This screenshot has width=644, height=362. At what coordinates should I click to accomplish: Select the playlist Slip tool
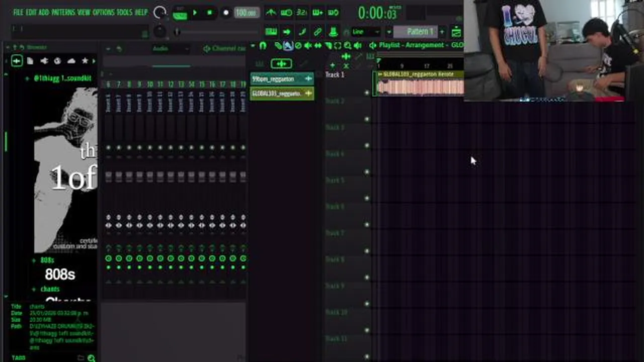pos(317,46)
